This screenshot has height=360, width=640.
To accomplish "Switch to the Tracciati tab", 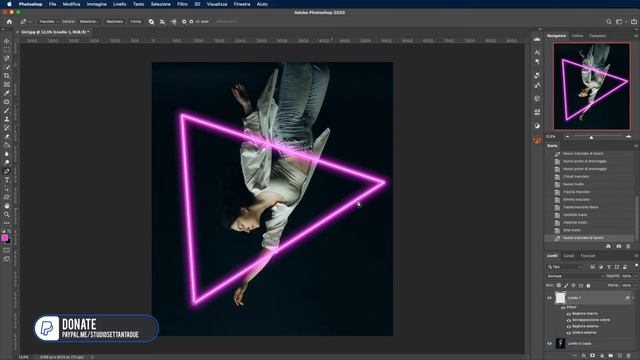I will 588,256.
